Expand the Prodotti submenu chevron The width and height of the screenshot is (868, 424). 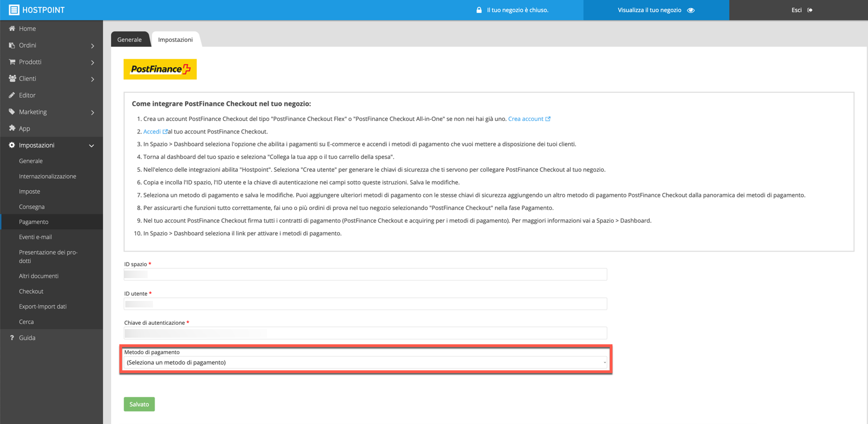[93, 63]
